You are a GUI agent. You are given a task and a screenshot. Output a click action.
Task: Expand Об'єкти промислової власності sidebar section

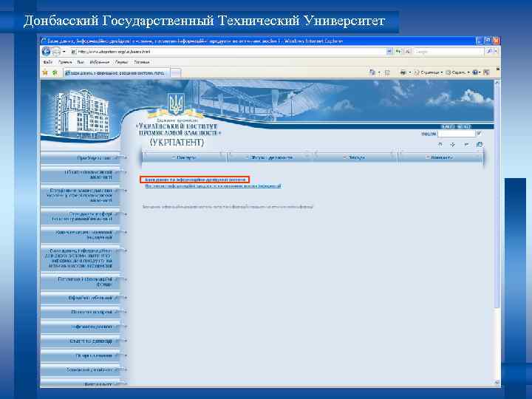81,174
